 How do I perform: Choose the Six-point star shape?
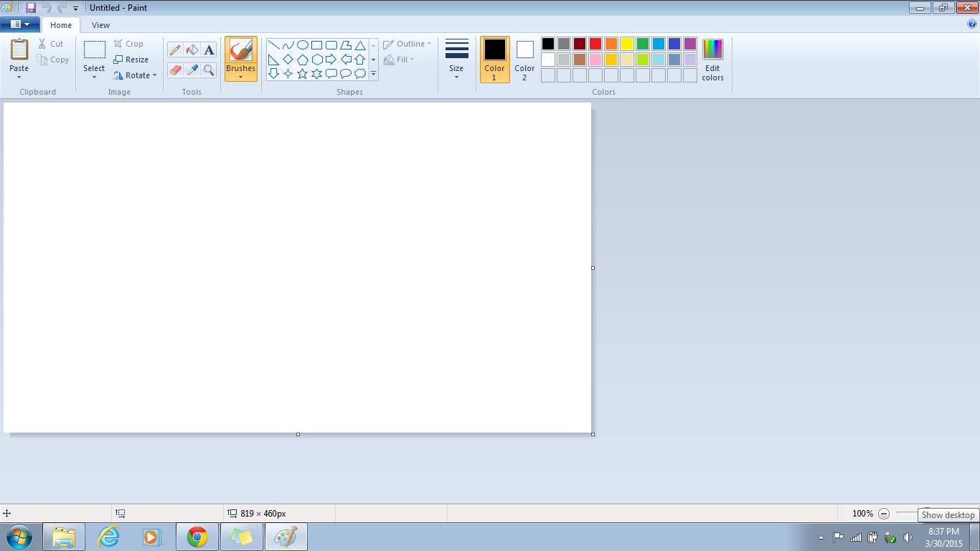coord(317,73)
